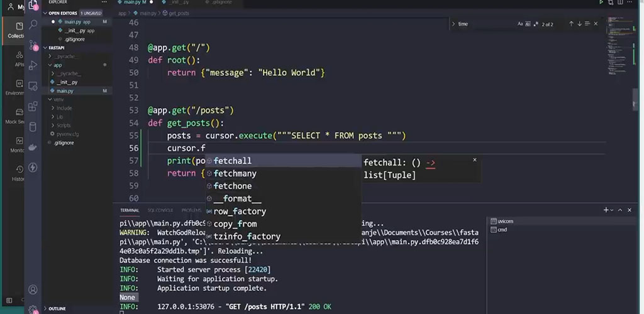
Task: Open the Extensions view
Action: tap(33, 107)
